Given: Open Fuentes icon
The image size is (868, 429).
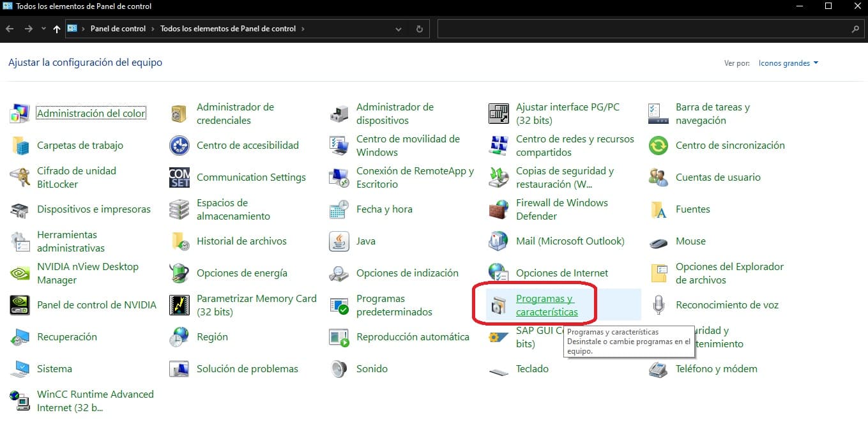Looking at the screenshot, I should pyautogui.click(x=659, y=209).
